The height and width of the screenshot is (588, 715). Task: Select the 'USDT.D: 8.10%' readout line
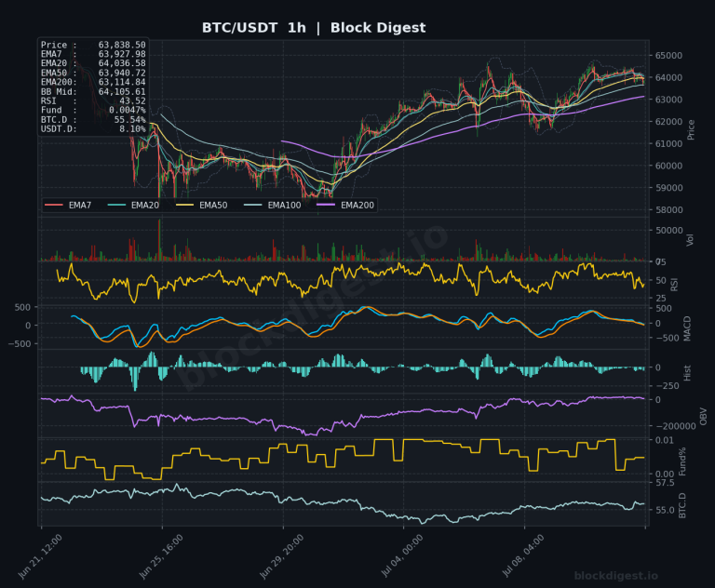tap(93, 129)
